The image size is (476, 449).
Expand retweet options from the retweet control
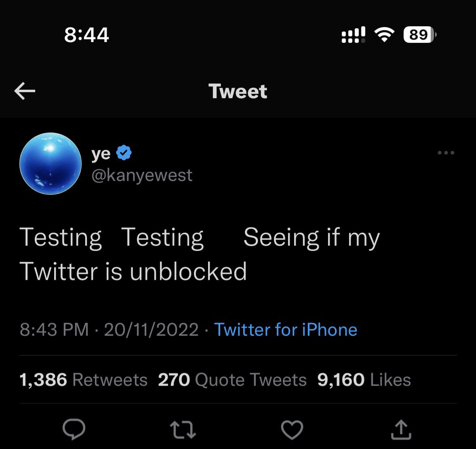click(x=183, y=430)
